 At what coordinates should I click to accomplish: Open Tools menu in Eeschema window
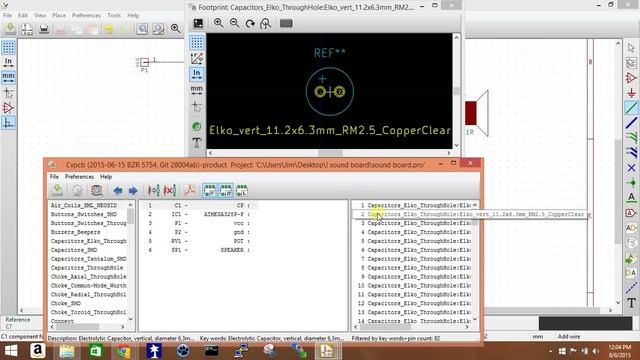click(x=114, y=15)
